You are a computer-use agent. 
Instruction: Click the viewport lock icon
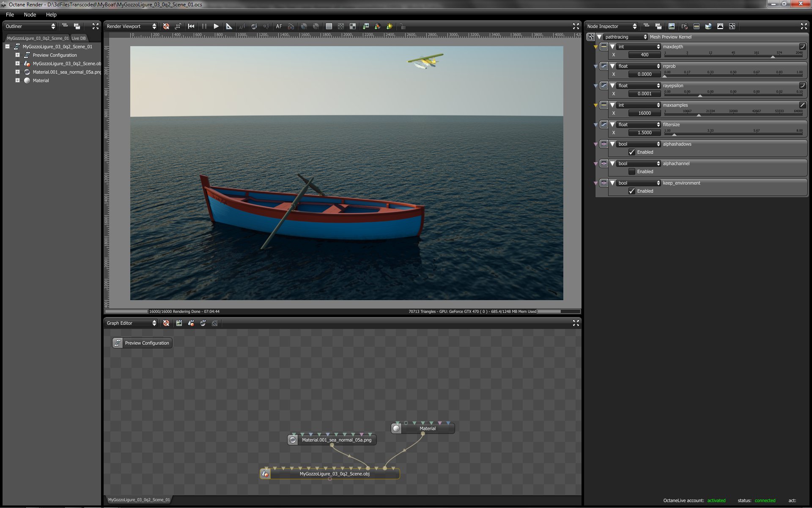(x=402, y=26)
